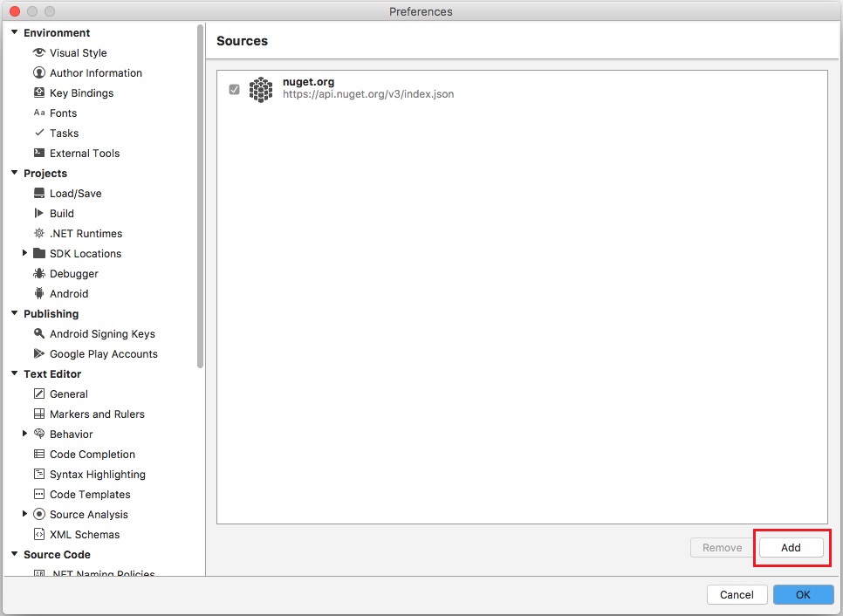Cancel the Preferences dialog
The height and width of the screenshot is (616, 843).
pyautogui.click(x=737, y=595)
